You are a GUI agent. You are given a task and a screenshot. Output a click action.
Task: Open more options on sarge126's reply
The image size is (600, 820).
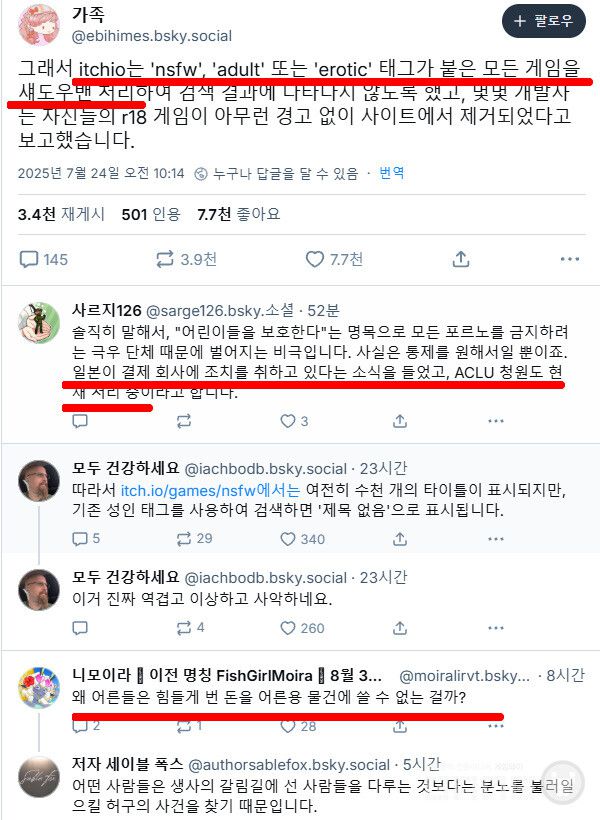(495, 421)
